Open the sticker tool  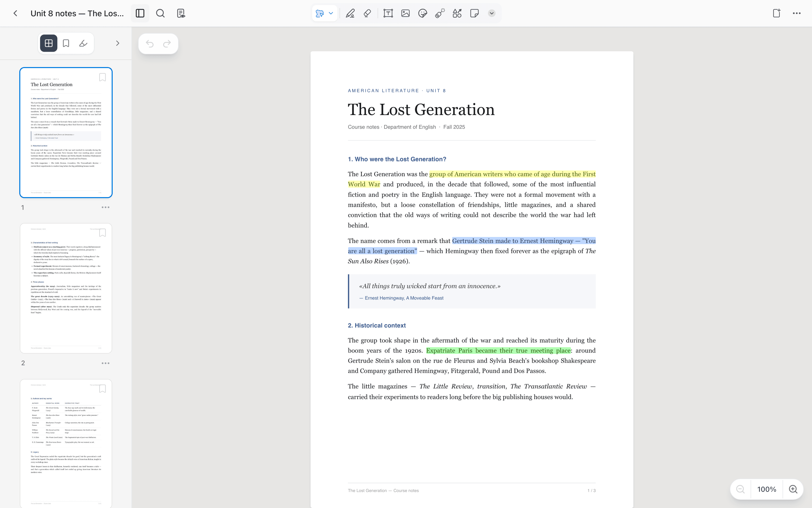(x=423, y=13)
